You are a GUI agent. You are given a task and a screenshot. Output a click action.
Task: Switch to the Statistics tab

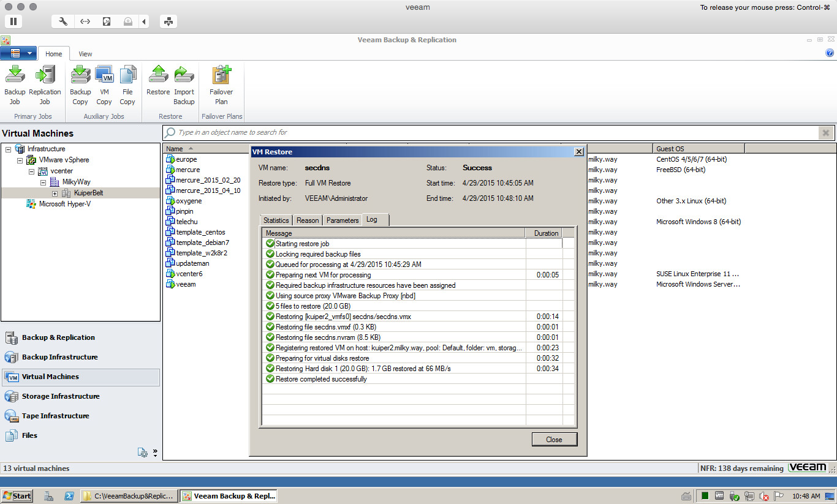point(276,220)
